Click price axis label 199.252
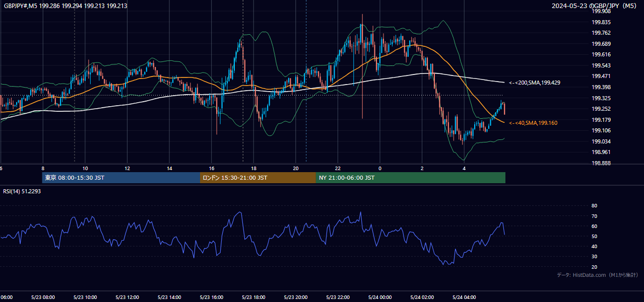 click(x=601, y=109)
